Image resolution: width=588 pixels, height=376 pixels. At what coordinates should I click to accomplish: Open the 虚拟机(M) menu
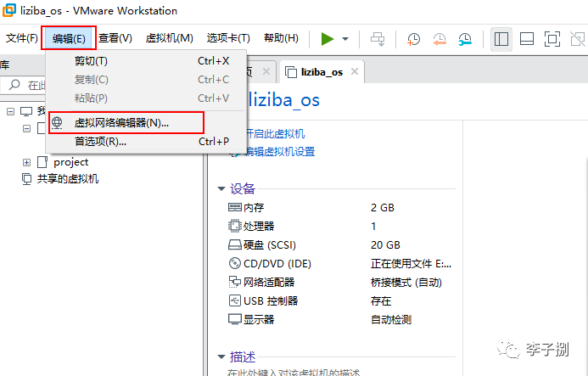169,38
